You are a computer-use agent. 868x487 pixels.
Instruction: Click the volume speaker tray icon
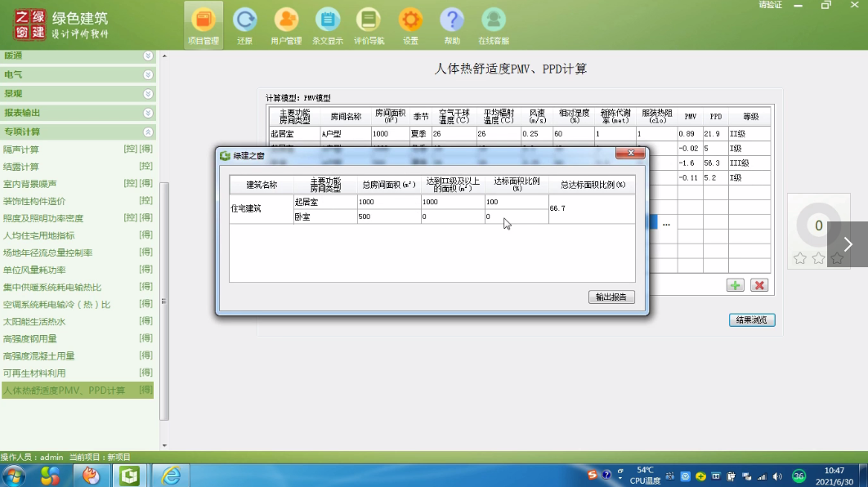coord(777,476)
